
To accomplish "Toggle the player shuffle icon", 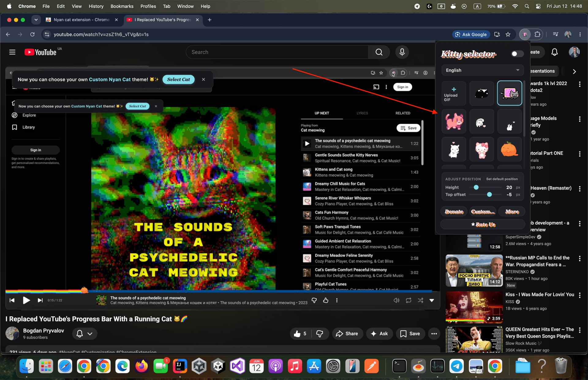I will [420, 300].
